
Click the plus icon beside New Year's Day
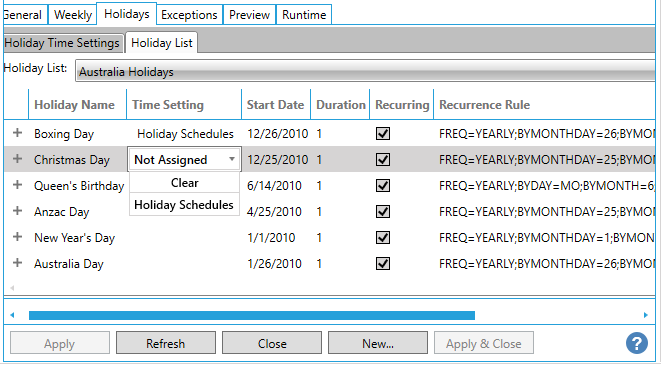coord(17,237)
